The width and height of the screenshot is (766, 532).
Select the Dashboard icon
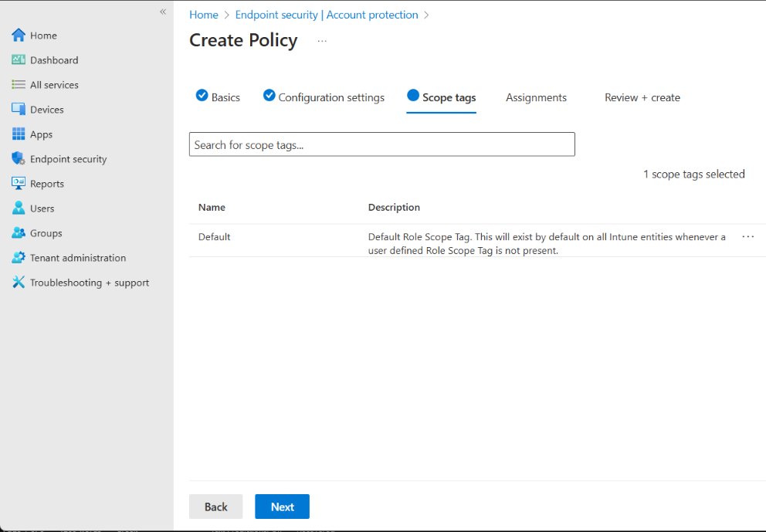coord(18,59)
